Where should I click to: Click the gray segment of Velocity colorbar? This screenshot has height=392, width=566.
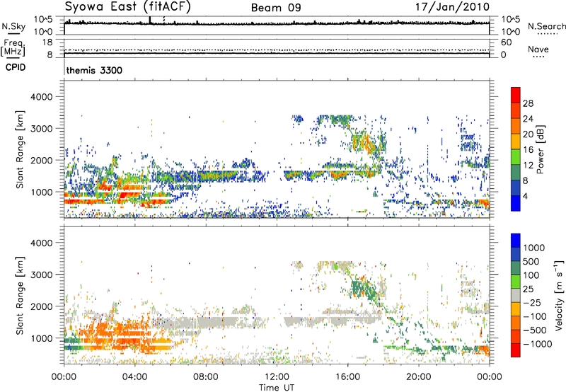(516, 295)
